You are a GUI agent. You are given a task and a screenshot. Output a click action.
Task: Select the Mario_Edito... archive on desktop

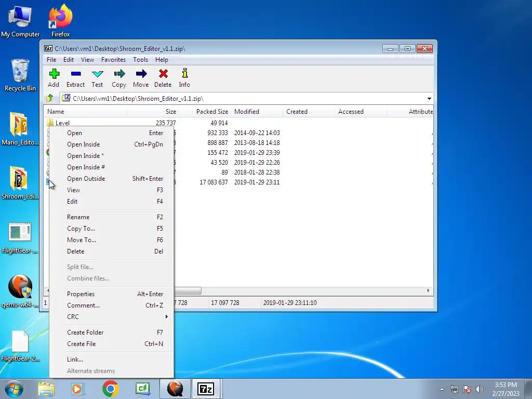(x=20, y=129)
